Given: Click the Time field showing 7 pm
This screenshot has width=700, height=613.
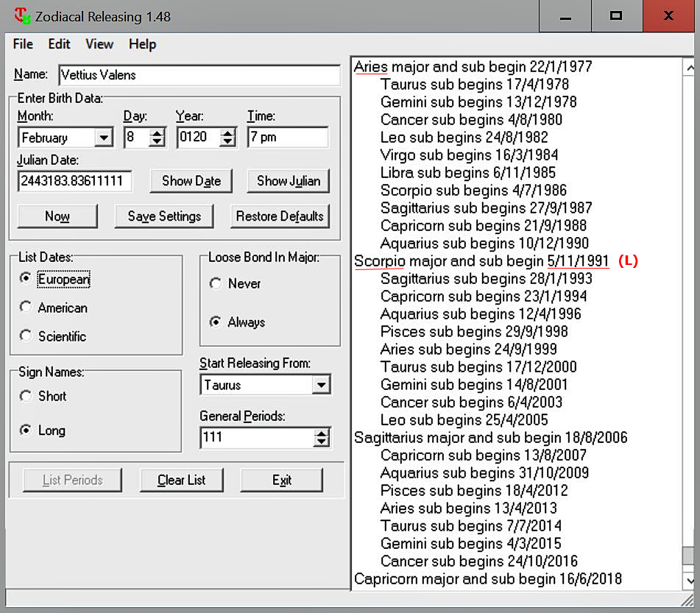Looking at the screenshot, I should tap(288, 137).
